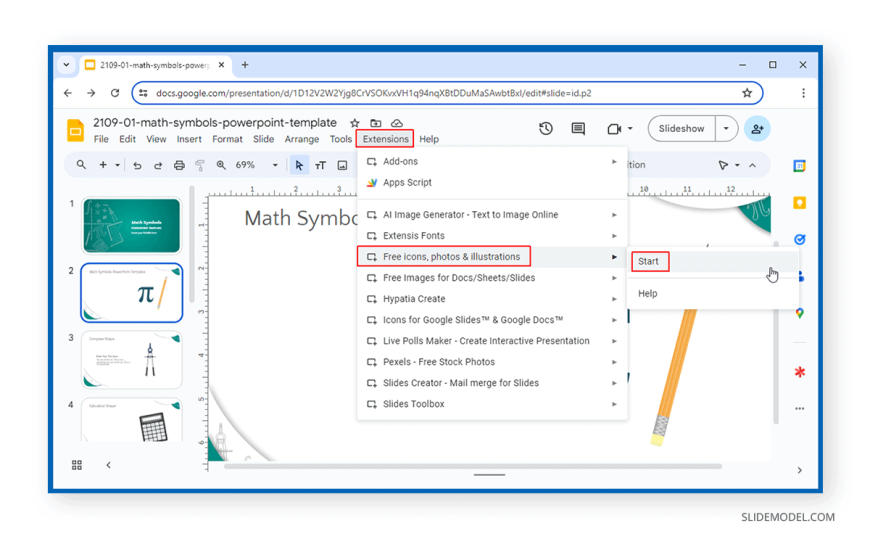Click the site info icon in address bar
This screenshot has height=539, width=870.
coord(144,93)
